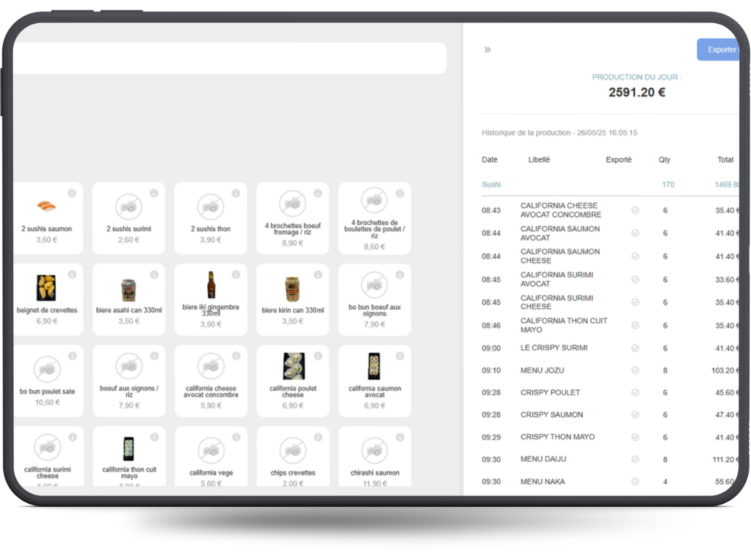
Task: Open info icon on beignet de crevettes
Action: click(x=72, y=275)
